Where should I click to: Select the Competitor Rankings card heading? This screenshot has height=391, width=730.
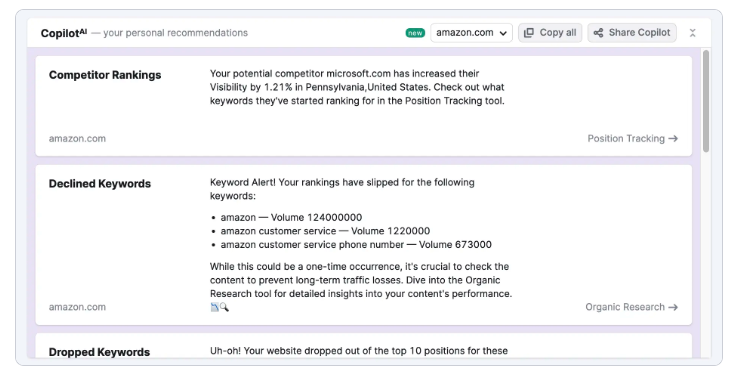point(105,75)
